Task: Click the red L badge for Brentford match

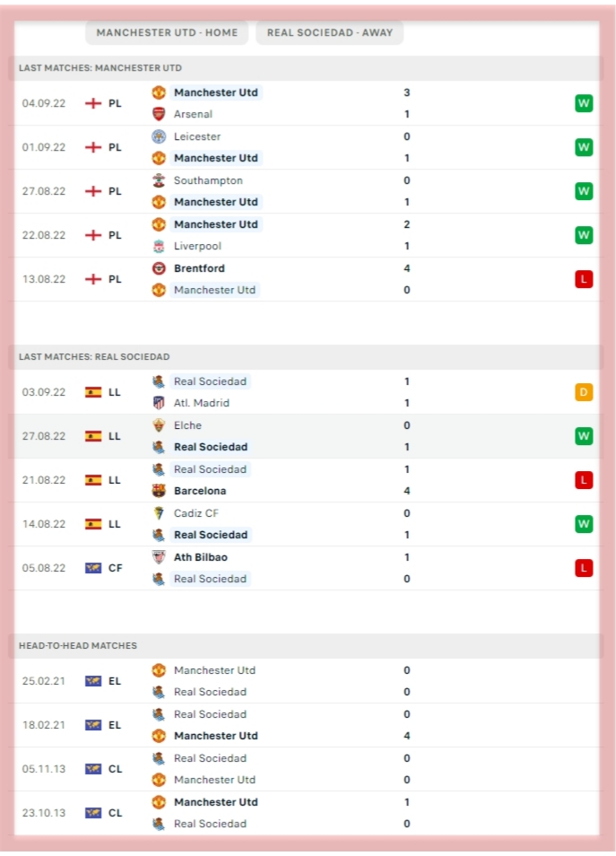Action: click(x=584, y=279)
